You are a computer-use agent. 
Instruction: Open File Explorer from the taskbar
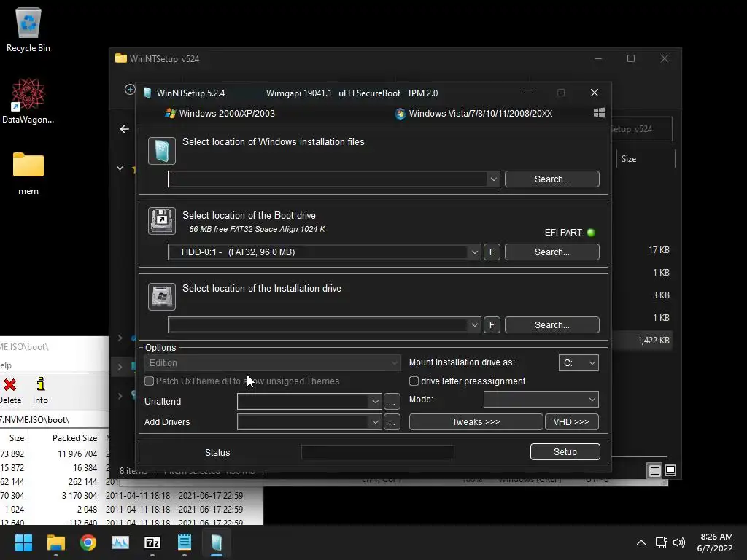(x=55, y=542)
